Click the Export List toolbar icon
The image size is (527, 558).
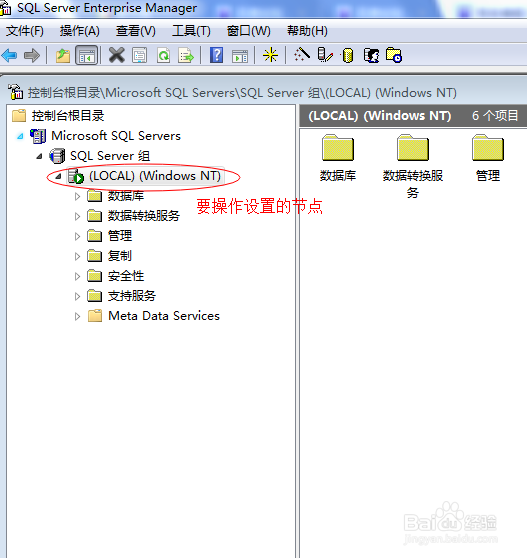186,56
